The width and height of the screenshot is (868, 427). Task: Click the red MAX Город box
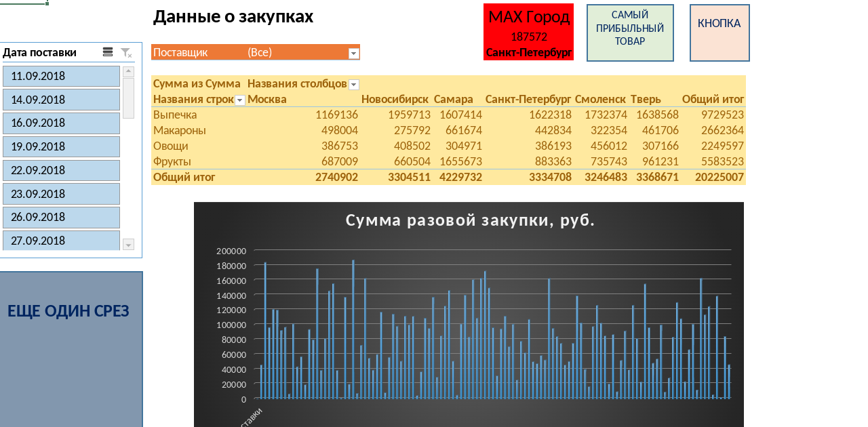click(528, 32)
